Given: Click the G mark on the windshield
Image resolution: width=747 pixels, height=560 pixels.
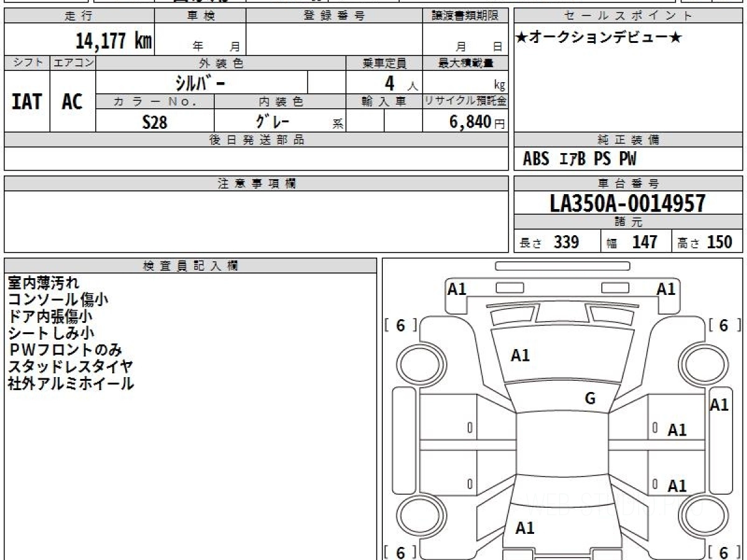Looking at the screenshot, I should 590,399.
